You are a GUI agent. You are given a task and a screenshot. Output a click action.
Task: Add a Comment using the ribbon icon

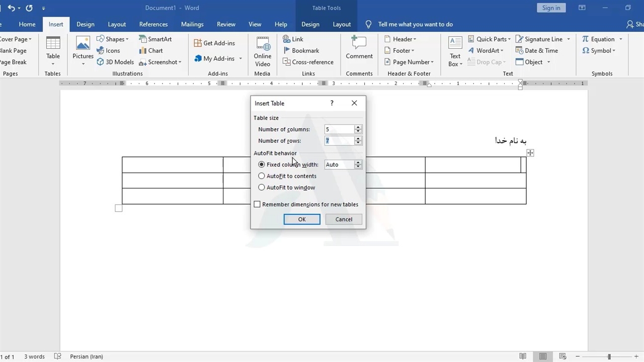359,44
